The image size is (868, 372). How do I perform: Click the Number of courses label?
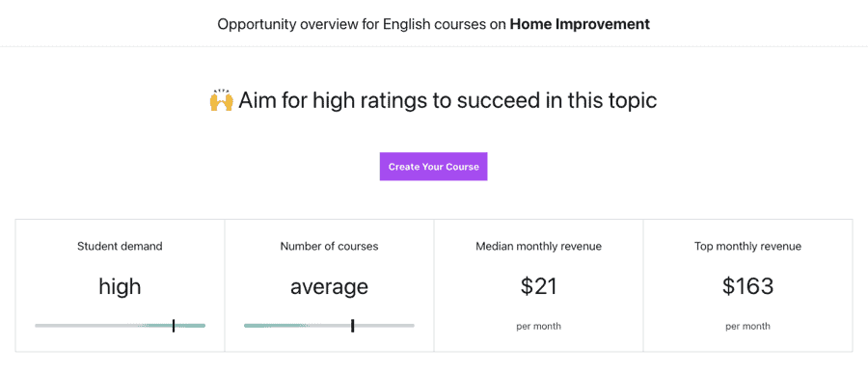point(330,247)
